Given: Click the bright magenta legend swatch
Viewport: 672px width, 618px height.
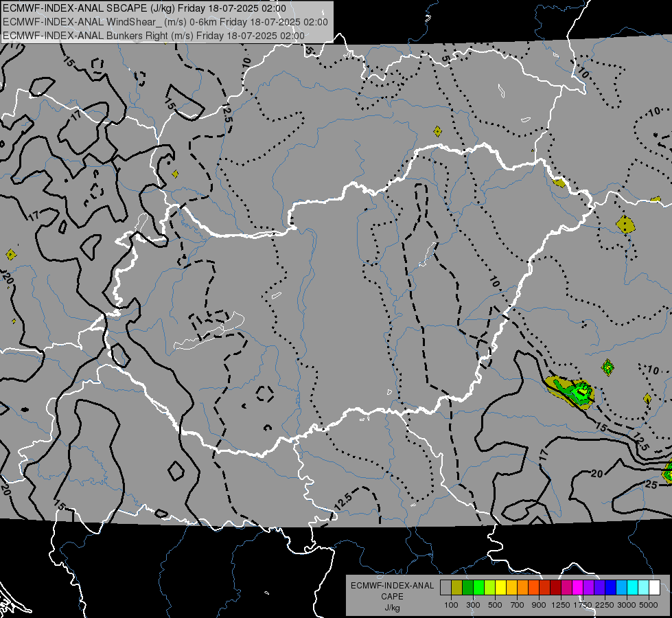Looking at the screenshot, I should pos(578,587).
